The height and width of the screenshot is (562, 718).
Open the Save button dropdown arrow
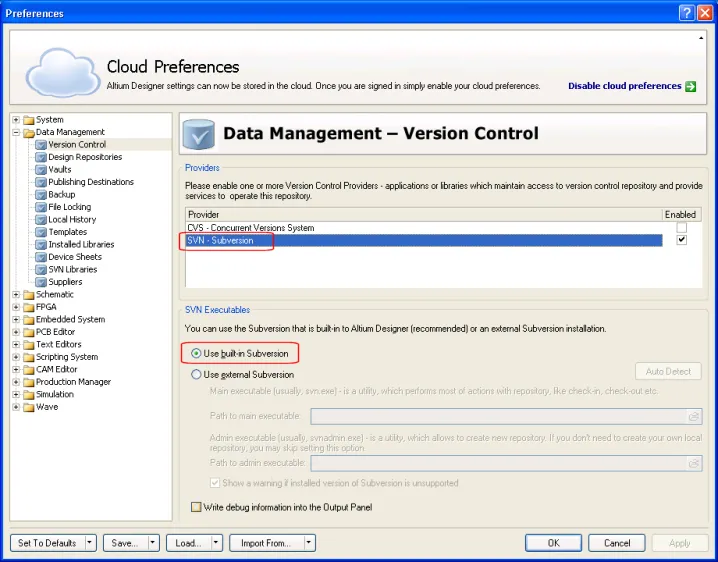pyautogui.click(x=153, y=543)
